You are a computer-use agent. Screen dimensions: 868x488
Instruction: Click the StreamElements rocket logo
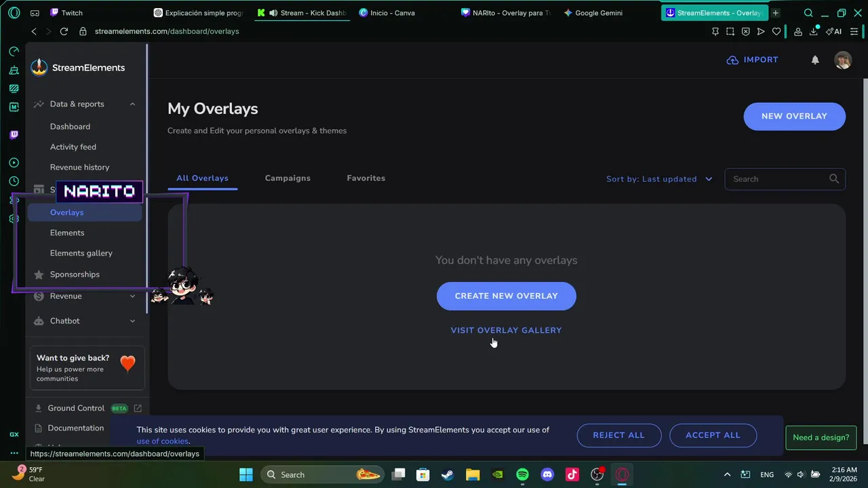point(39,67)
